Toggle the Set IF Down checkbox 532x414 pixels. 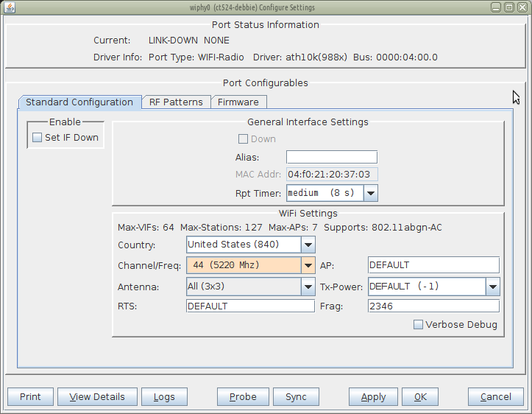point(37,138)
